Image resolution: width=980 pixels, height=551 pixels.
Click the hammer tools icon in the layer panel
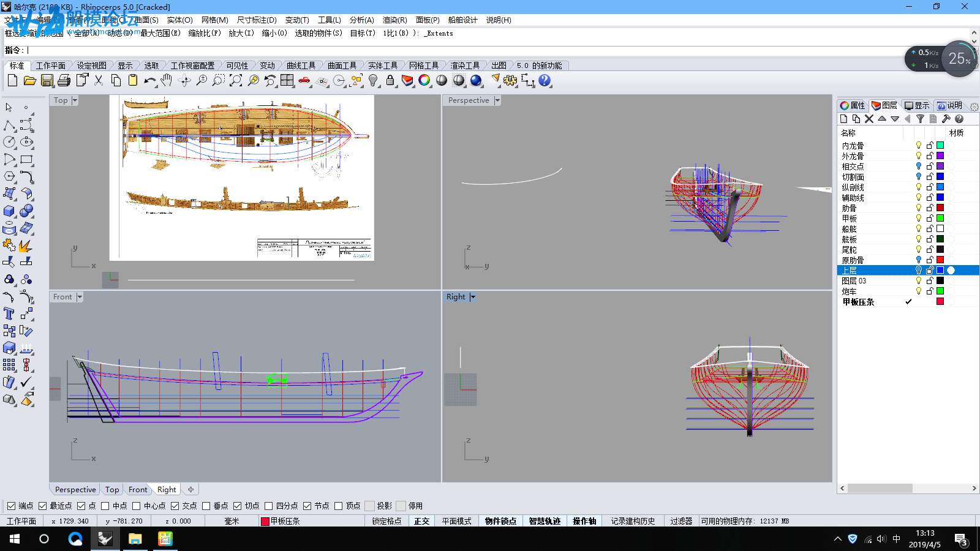click(946, 119)
